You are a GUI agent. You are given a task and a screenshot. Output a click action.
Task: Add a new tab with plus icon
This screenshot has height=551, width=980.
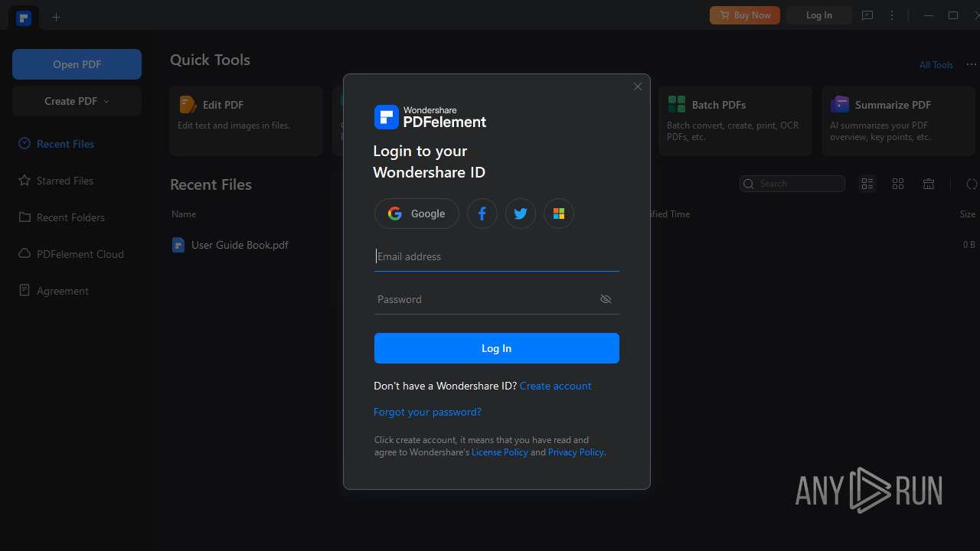[x=56, y=17]
